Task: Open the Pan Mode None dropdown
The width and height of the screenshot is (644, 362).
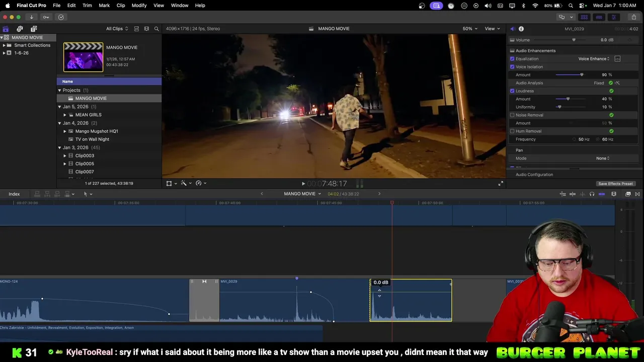Action: pyautogui.click(x=603, y=158)
